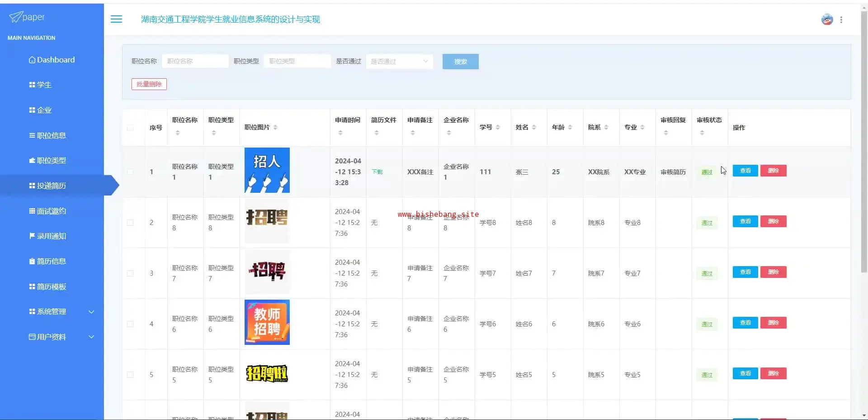Open the vertical three-dot options menu
This screenshot has height=420, width=868.
pyautogui.click(x=841, y=20)
